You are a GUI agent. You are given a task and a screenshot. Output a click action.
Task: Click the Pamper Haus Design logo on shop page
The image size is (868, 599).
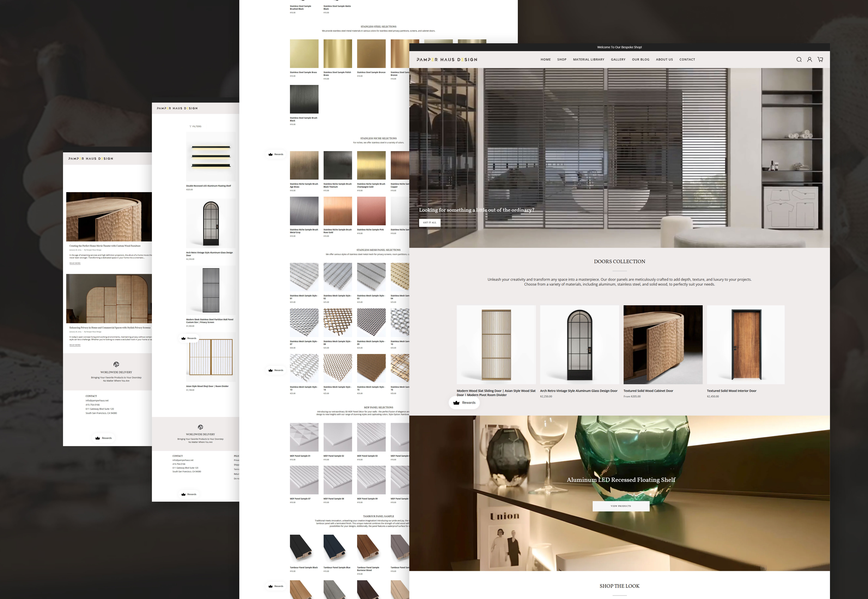point(177,108)
